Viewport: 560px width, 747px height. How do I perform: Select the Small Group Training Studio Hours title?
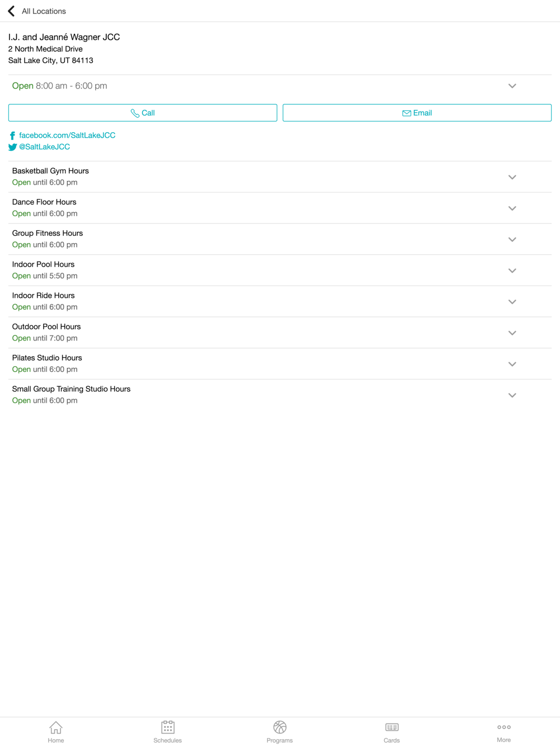(x=71, y=389)
